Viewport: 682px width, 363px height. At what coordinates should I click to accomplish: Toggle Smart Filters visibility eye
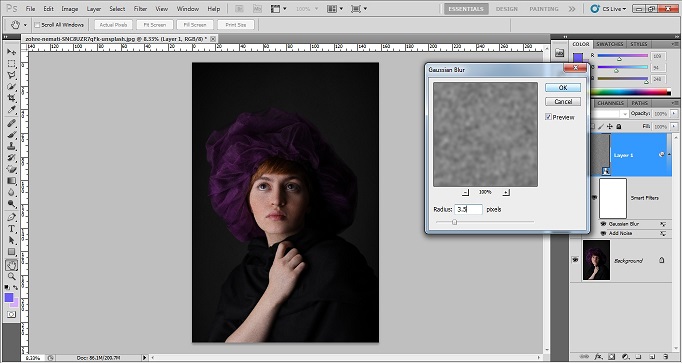[x=595, y=198]
